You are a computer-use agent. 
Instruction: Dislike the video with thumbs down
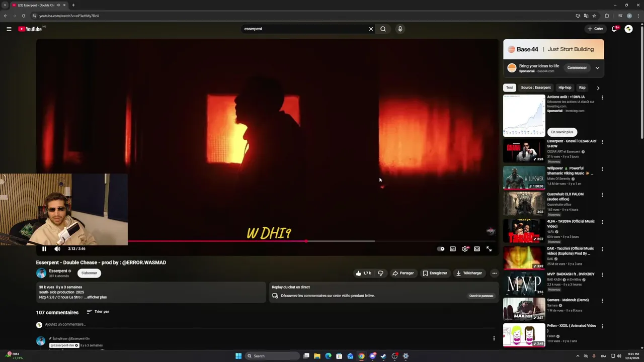click(x=381, y=273)
